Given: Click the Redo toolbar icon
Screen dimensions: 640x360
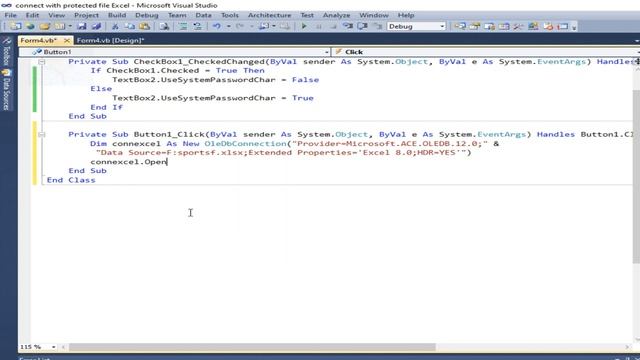Looking at the screenshot, I should 240,26.
